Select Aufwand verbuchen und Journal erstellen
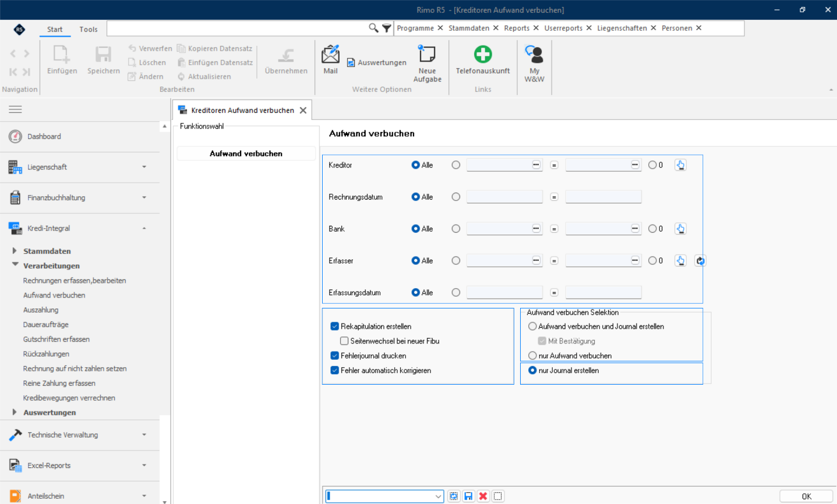This screenshot has width=837, height=504. (532, 326)
